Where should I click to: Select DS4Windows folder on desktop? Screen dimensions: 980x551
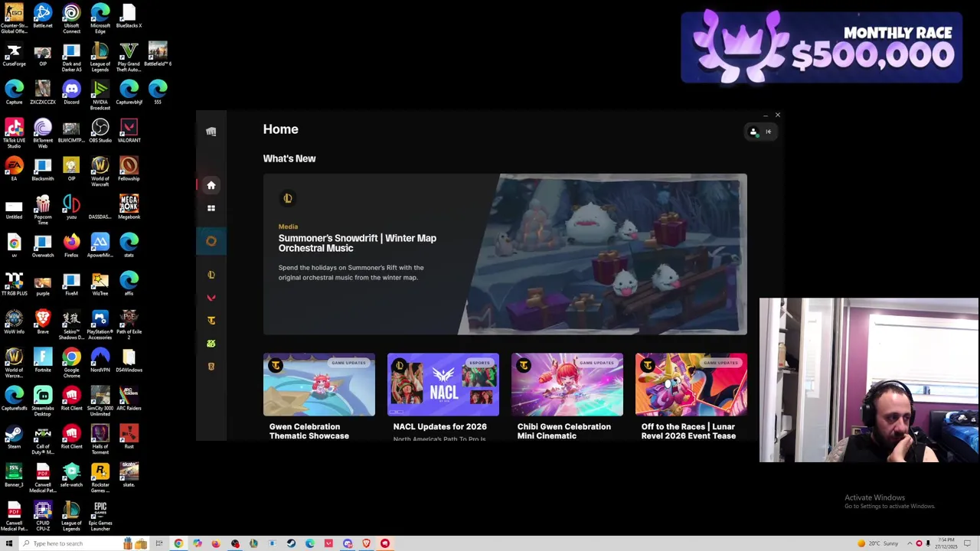(129, 360)
